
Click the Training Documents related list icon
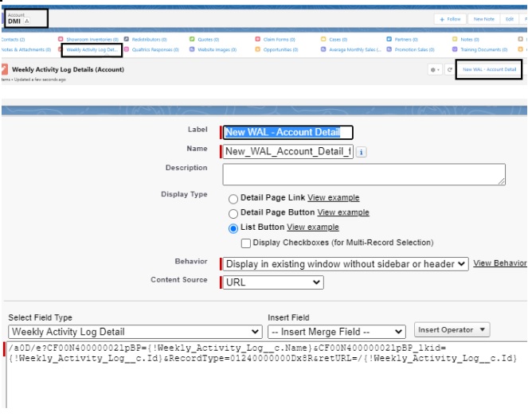[x=455, y=49]
